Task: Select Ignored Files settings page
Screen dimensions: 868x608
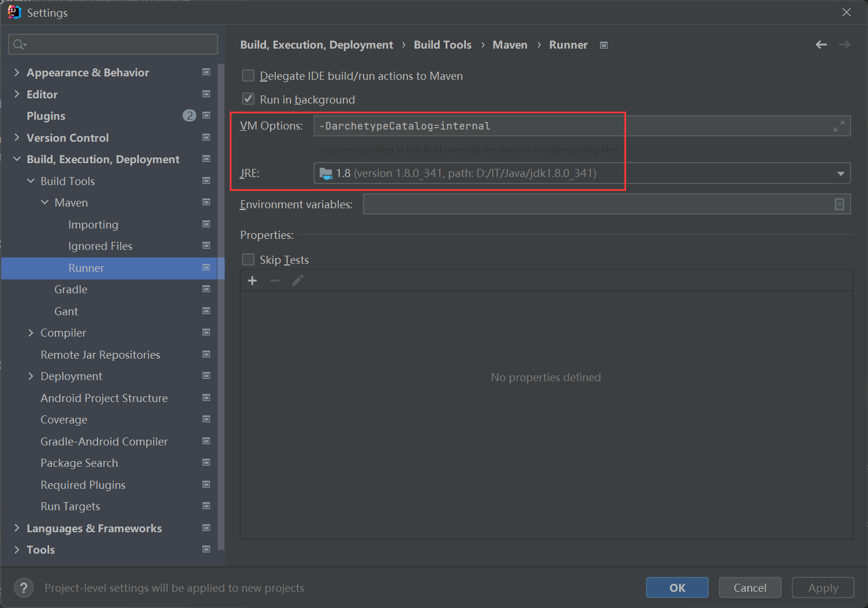Action: 100,246
